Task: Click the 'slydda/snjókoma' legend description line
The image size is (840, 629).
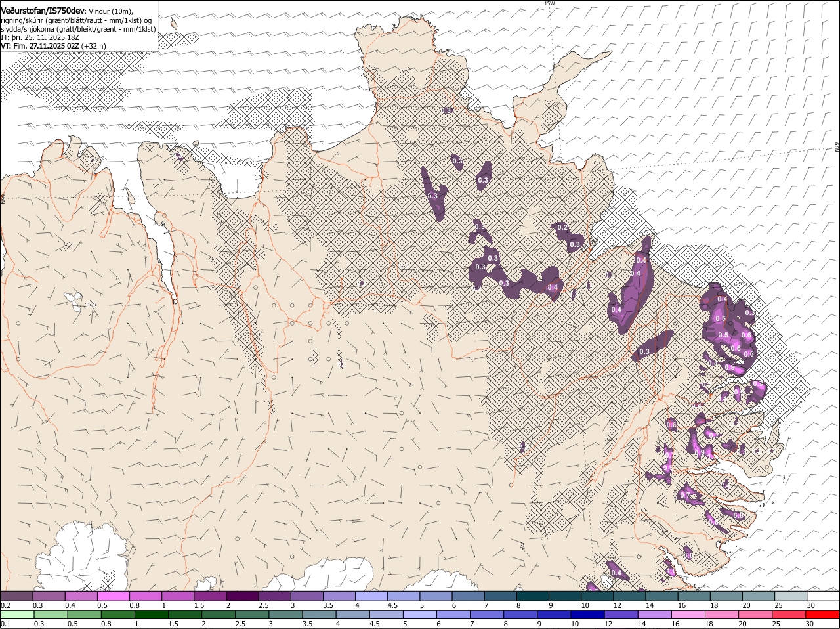Action: [78, 29]
